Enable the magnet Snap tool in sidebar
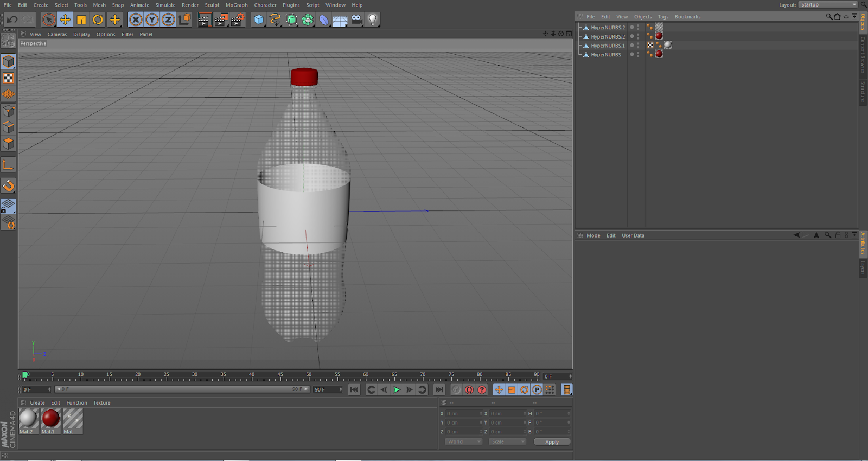The image size is (868, 461). coord(8,186)
